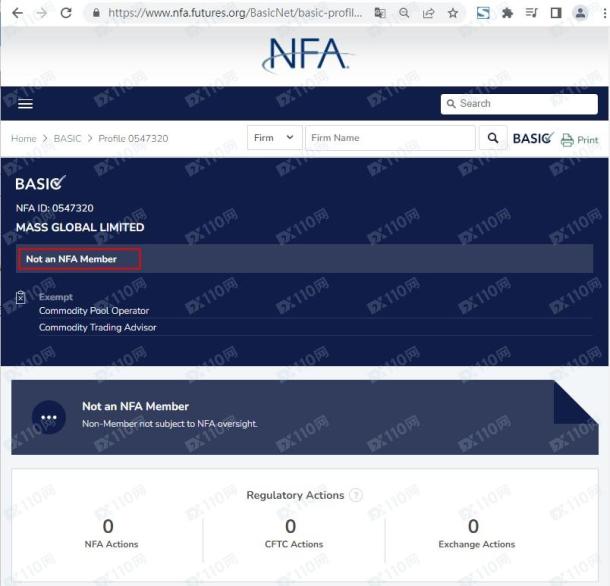Go to Home breadcrumb
This screenshot has width=610, height=586.
(24, 139)
